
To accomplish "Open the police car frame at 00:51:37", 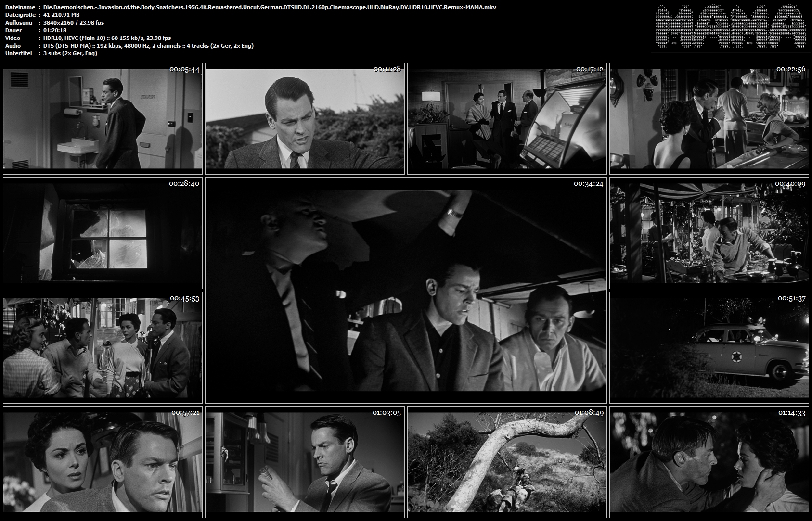I will pyautogui.click(x=709, y=347).
